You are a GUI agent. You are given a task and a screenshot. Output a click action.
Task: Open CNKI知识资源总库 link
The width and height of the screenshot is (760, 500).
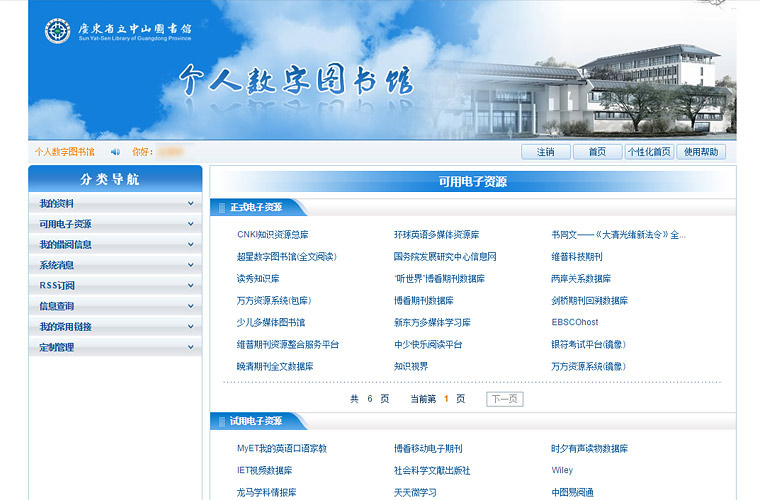pyautogui.click(x=273, y=234)
